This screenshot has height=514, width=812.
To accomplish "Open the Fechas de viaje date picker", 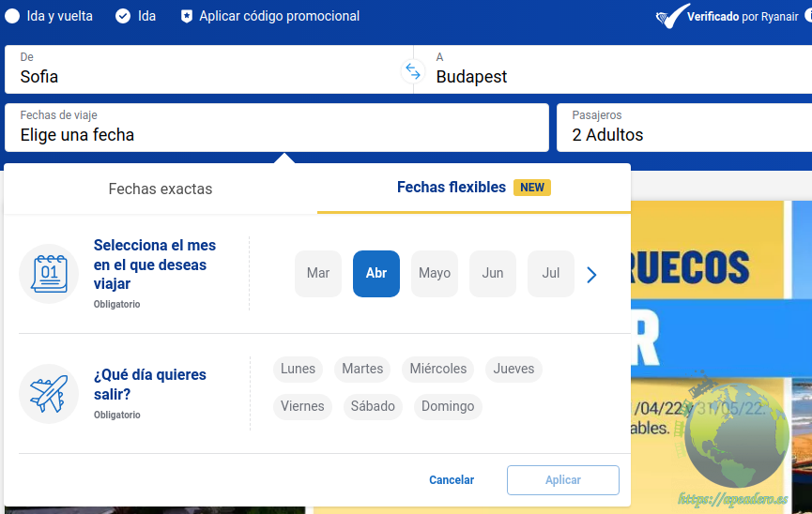I will point(276,127).
